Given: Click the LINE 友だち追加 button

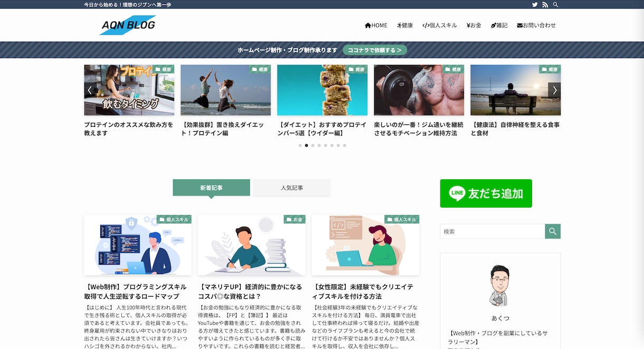Looking at the screenshot, I should tap(486, 193).
